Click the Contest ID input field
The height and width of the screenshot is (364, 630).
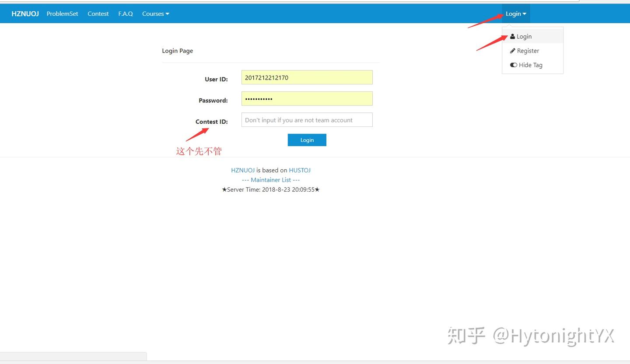click(307, 119)
